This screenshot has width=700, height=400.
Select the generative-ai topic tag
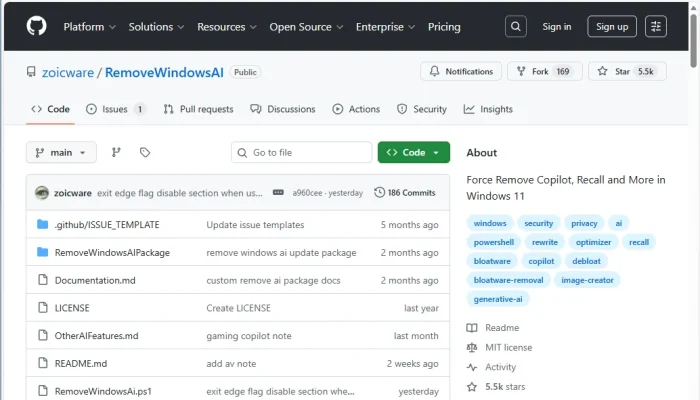(498, 299)
